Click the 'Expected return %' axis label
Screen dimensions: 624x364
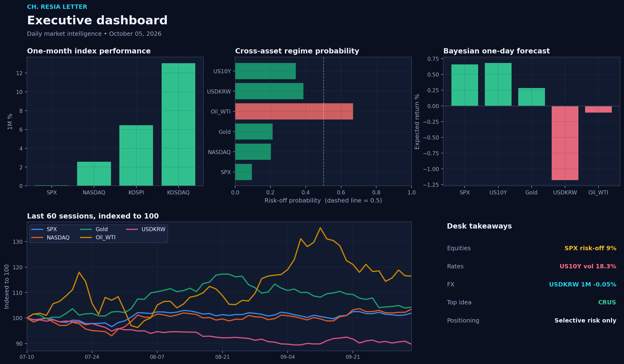pos(417,121)
